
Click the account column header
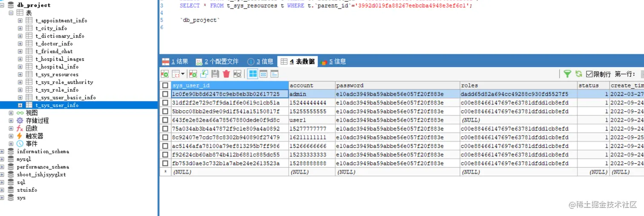312,85
